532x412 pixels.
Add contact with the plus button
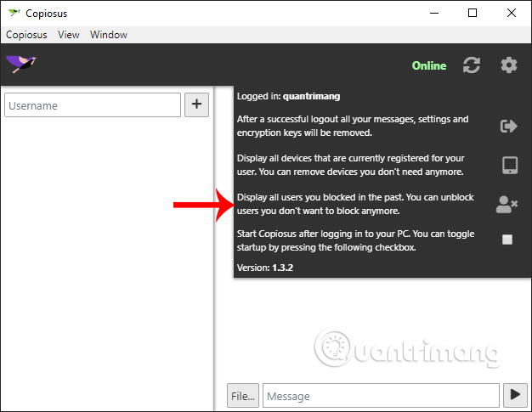click(x=196, y=104)
